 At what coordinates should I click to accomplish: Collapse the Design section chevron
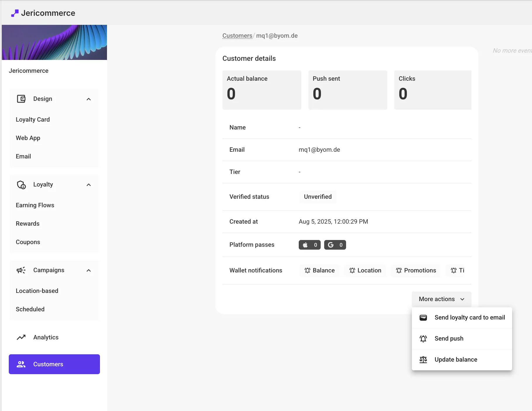[x=89, y=99]
